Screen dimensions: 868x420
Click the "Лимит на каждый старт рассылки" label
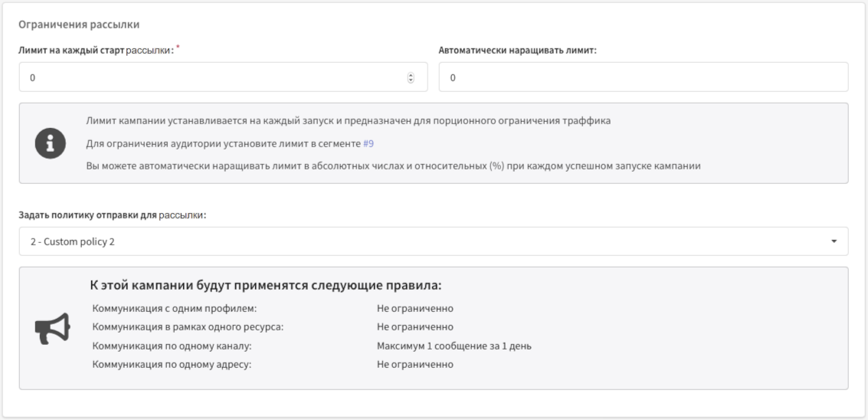coord(101,51)
